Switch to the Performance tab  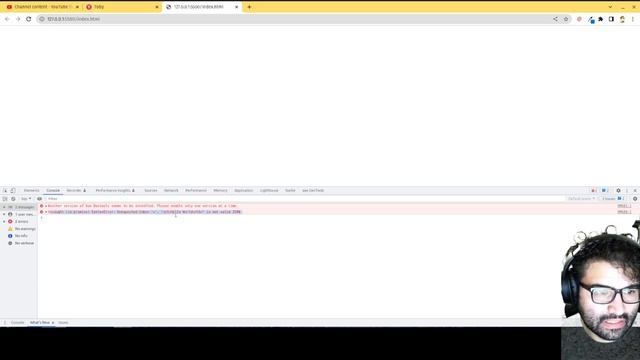pos(196,191)
